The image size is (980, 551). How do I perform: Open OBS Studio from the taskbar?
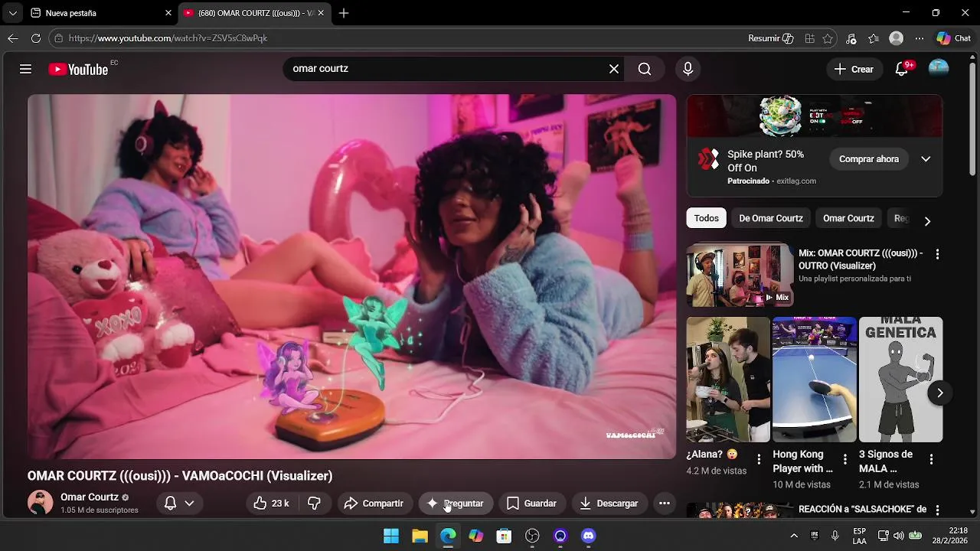[x=532, y=536]
